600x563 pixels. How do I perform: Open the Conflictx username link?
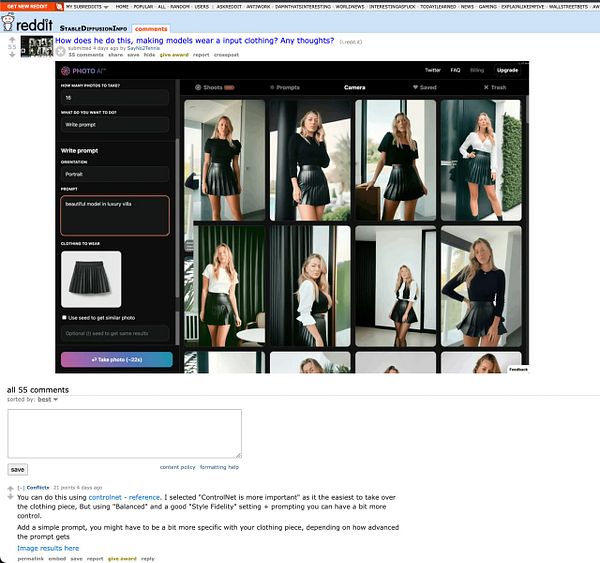38,488
